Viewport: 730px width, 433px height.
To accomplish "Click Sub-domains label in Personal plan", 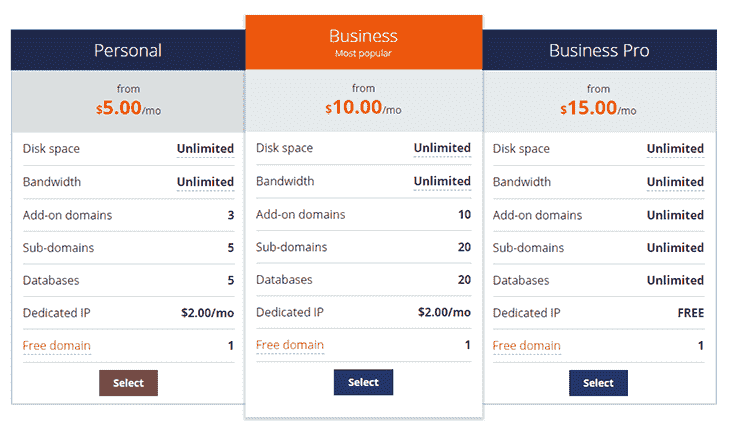I will 58,248.
